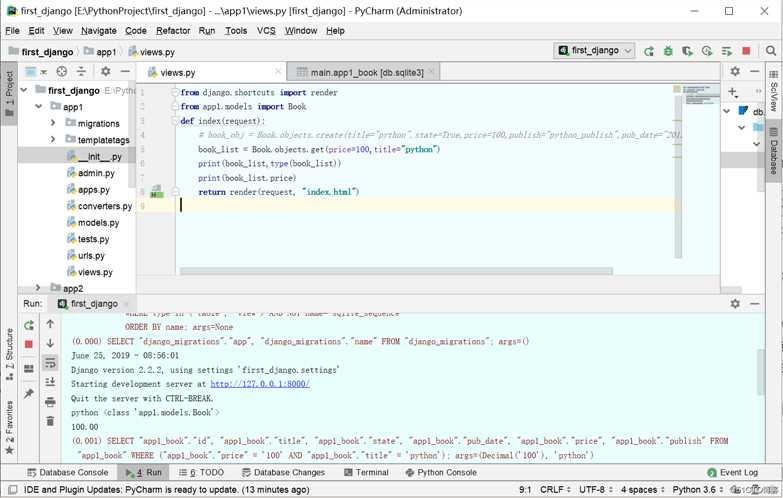Open the Python Console tool window

click(441, 472)
